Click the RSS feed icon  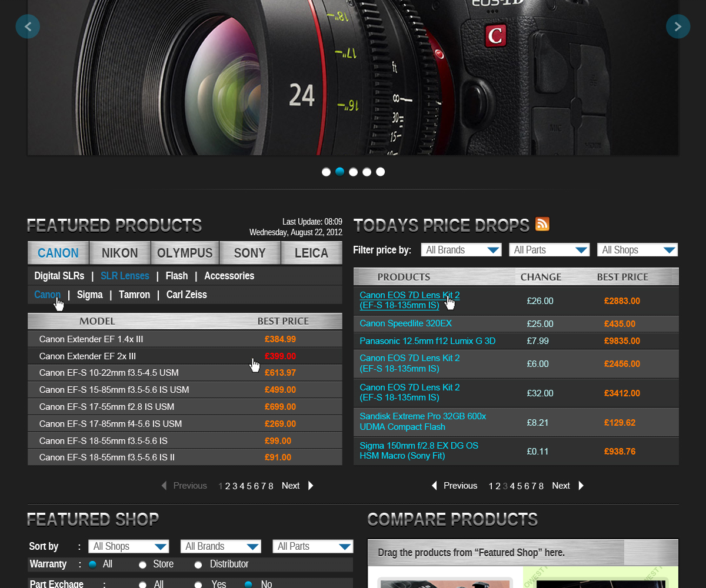[x=542, y=225]
